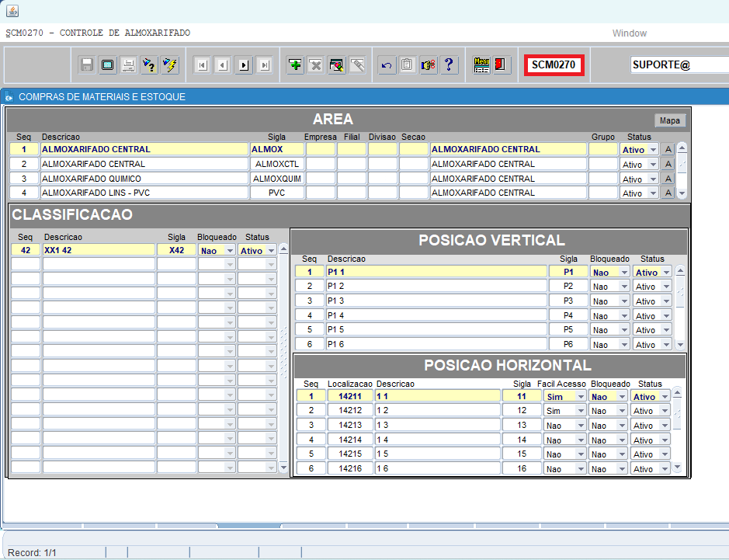729x560 pixels.
Task: Insert new record with green plus icon
Action: click(295, 65)
